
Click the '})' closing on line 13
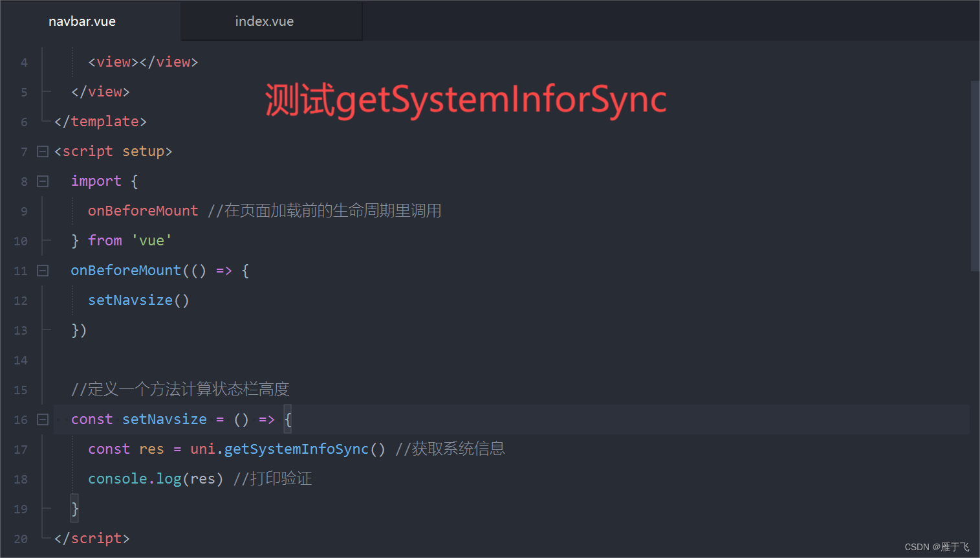coord(79,330)
